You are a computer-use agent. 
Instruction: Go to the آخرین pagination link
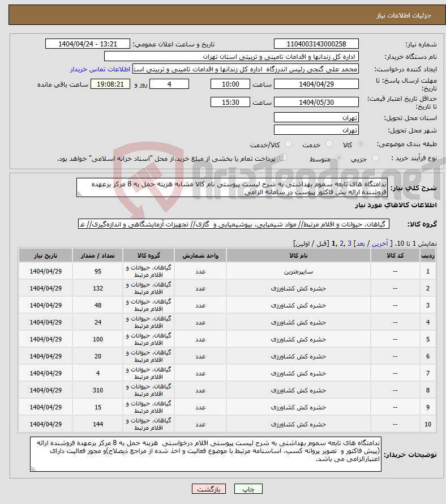pyautogui.click(x=380, y=244)
